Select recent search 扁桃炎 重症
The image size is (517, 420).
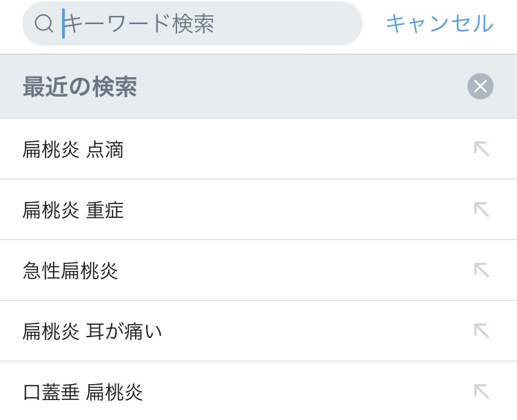point(73,210)
